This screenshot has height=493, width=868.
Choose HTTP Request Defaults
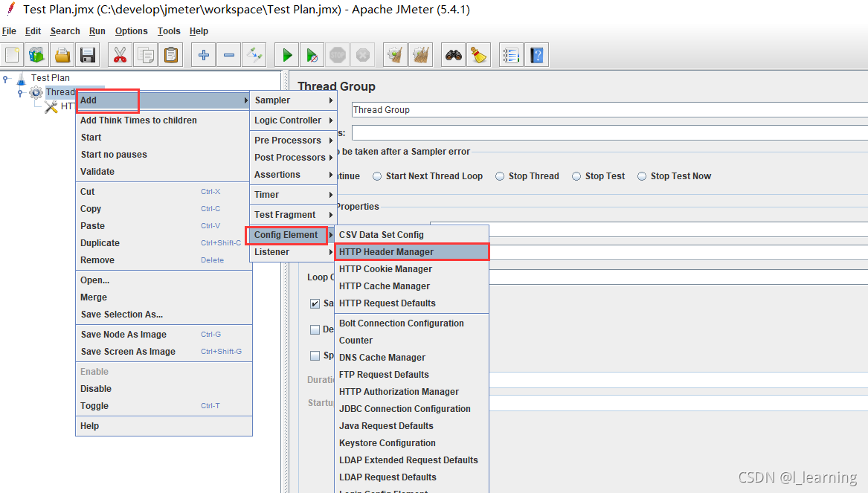[x=412, y=303]
